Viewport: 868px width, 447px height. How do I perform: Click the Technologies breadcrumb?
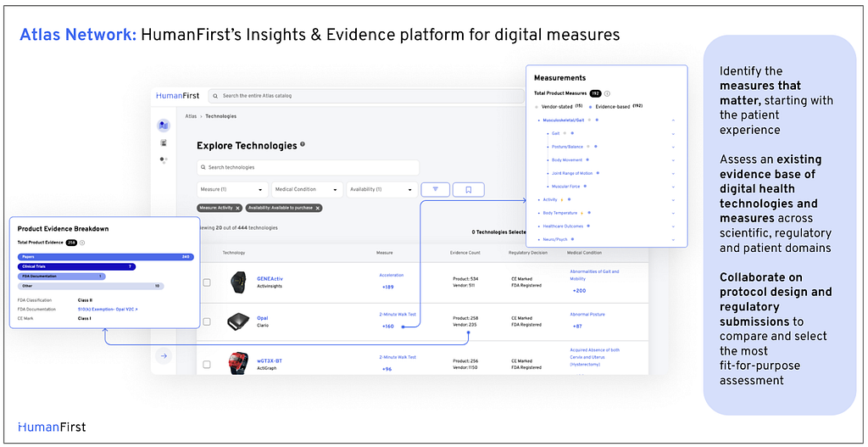(x=223, y=116)
